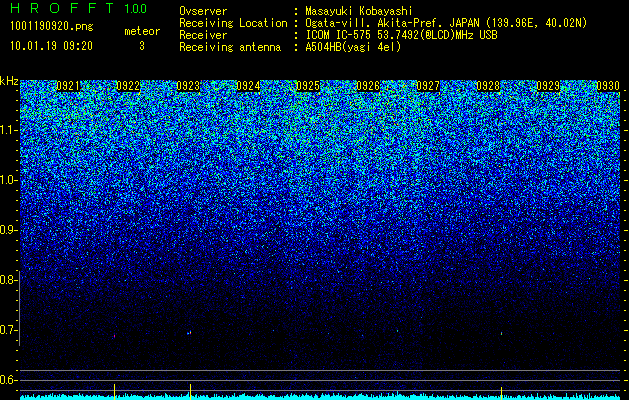Click the yellow meteor marker below 0928
Screen dimensions: 629x400
coord(501,392)
